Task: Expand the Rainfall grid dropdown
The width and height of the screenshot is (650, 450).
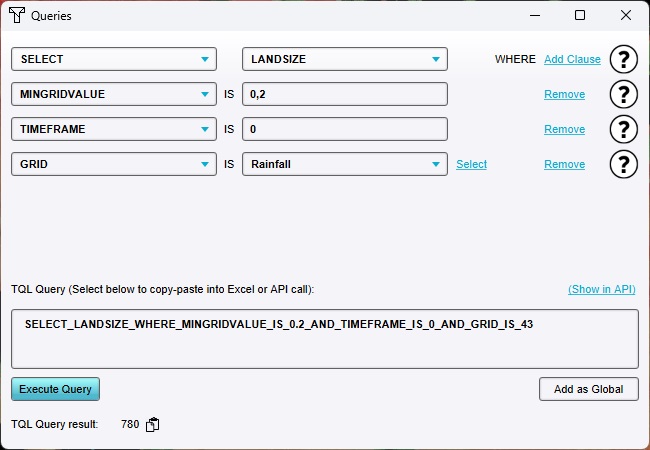Action: 344,164
